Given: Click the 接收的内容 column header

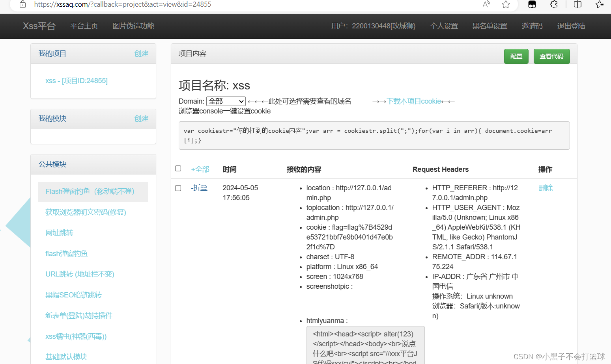Looking at the screenshot, I should [304, 169].
